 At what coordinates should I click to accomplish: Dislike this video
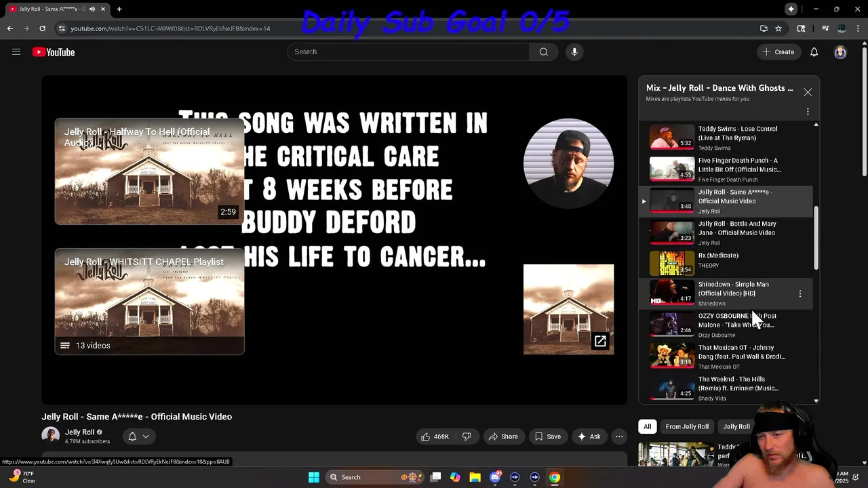467,436
